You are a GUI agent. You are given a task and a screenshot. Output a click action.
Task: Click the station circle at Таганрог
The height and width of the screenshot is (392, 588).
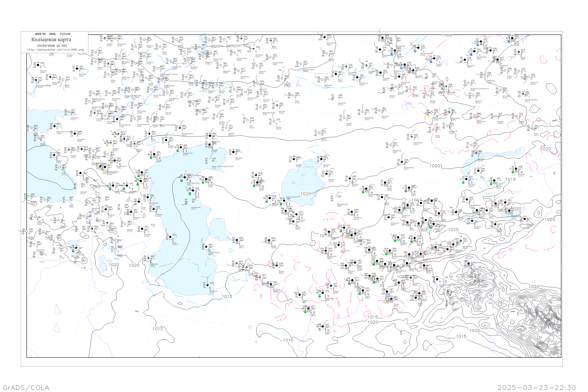click(x=69, y=112)
